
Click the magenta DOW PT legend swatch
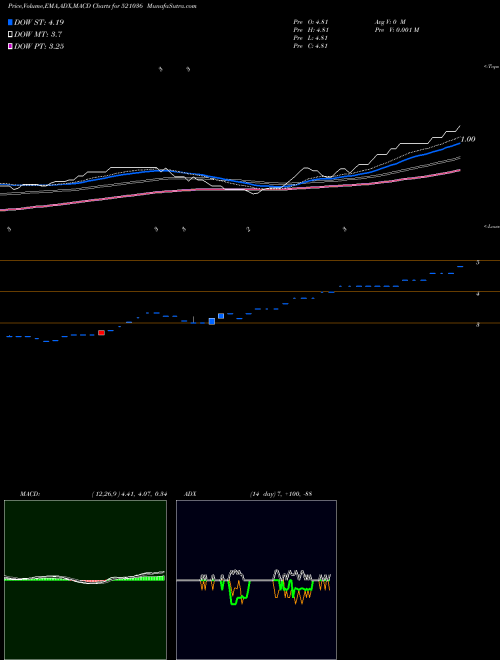coord(10,46)
